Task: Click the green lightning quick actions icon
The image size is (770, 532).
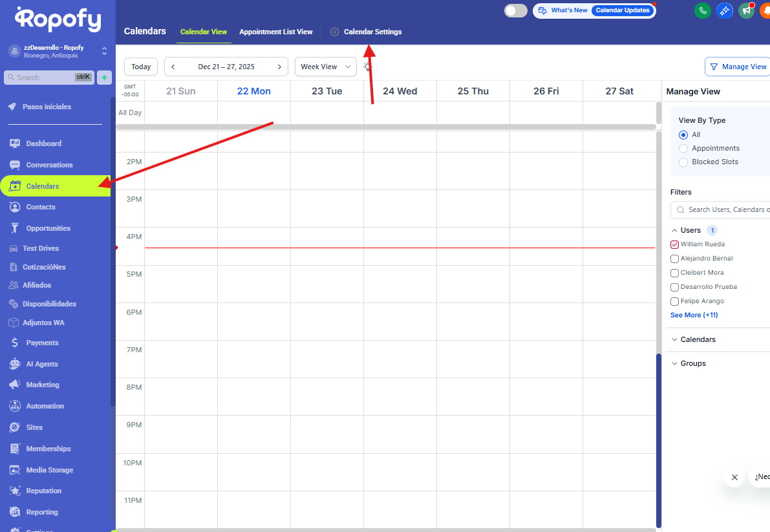Action: click(x=103, y=78)
